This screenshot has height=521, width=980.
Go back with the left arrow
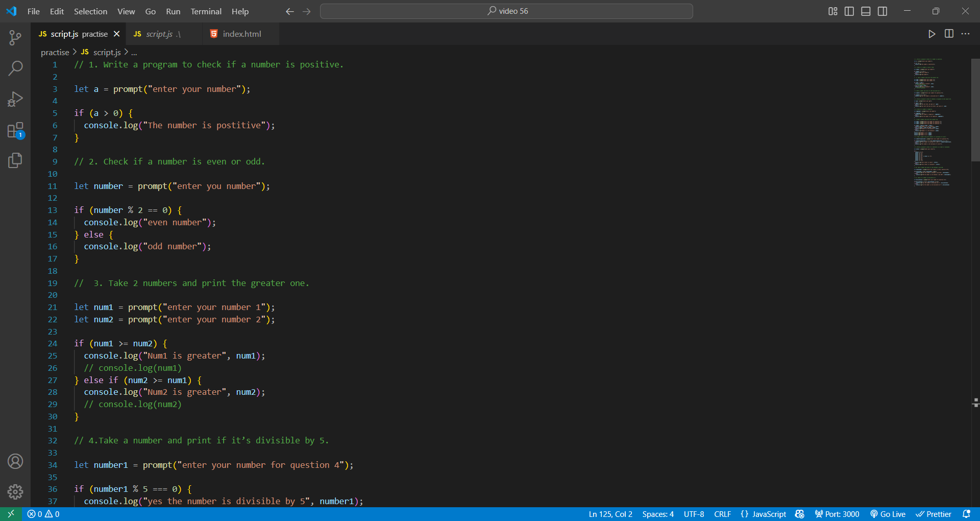[290, 11]
